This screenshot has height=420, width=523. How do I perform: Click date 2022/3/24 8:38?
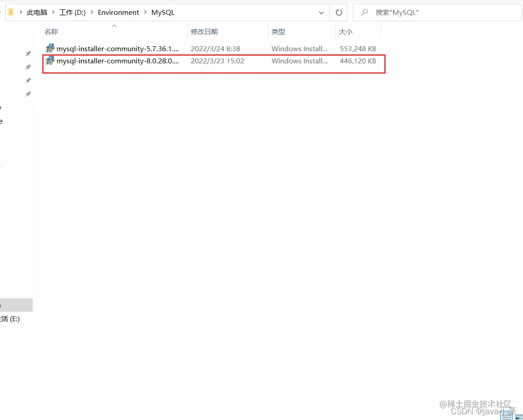[x=215, y=49]
